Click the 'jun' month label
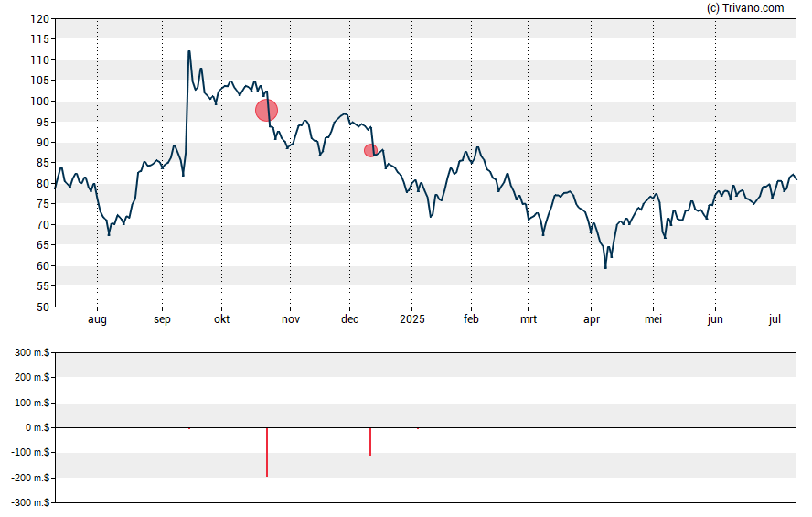This screenshot has width=812, height=517. pyautogui.click(x=715, y=319)
